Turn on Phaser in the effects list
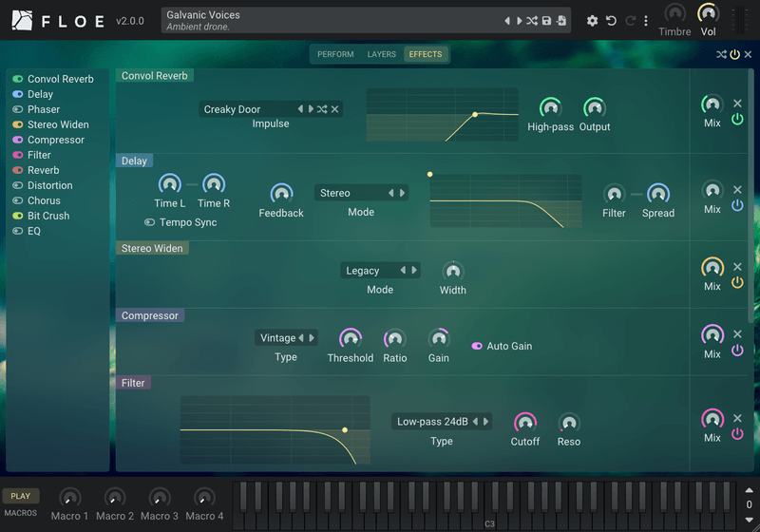760x532 pixels. (x=18, y=109)
